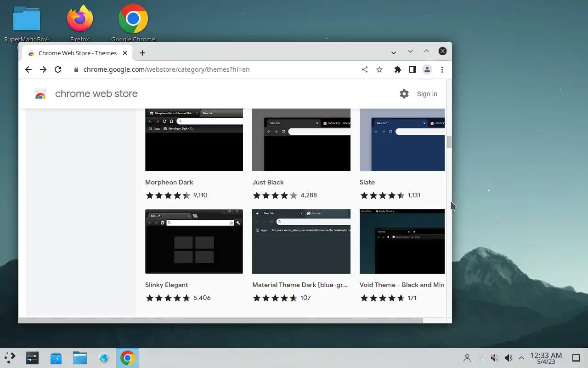The width and height of the screenshot is (588, 368).
Task: Click the Material Theme Dark [blue-gr... title
Action: click(x=300, y=285)
